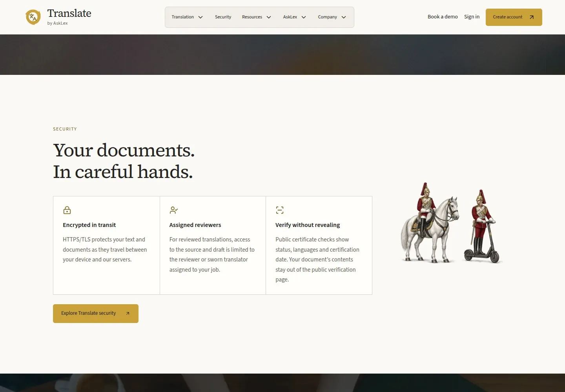The width and height of the screenshot is (565, 392).
Task: Expand the AskLex menu chevron
Action: (x=304, y=17)
